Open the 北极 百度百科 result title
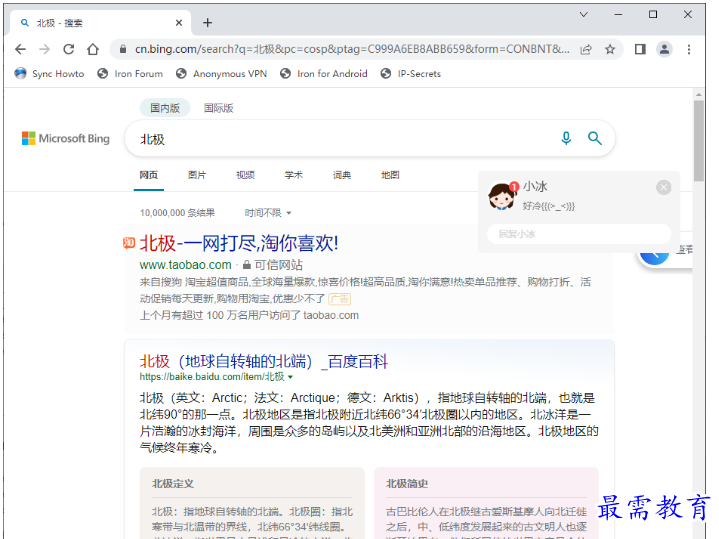The image size is (719, 539). 264,361
